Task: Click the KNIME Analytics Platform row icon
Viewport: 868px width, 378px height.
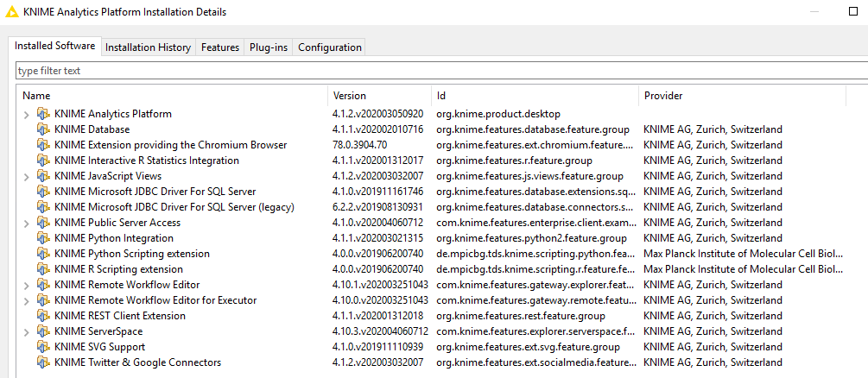Action: (x=43, y=114)
